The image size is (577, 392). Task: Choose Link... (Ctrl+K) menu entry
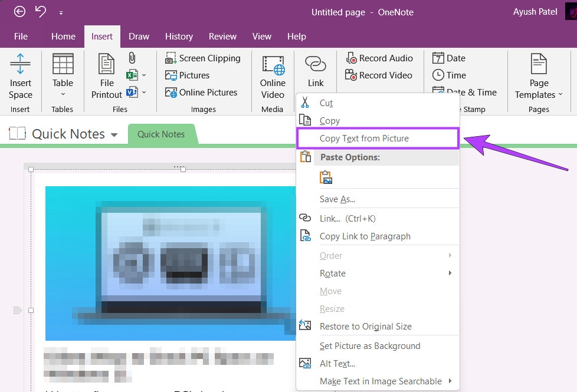tap(378, 219)
